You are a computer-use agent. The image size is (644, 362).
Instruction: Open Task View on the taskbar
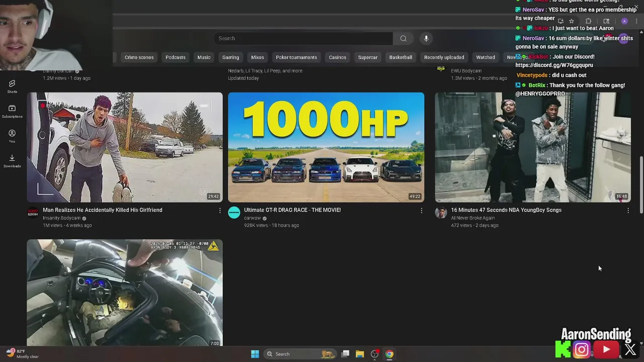(x=345, y=354)
